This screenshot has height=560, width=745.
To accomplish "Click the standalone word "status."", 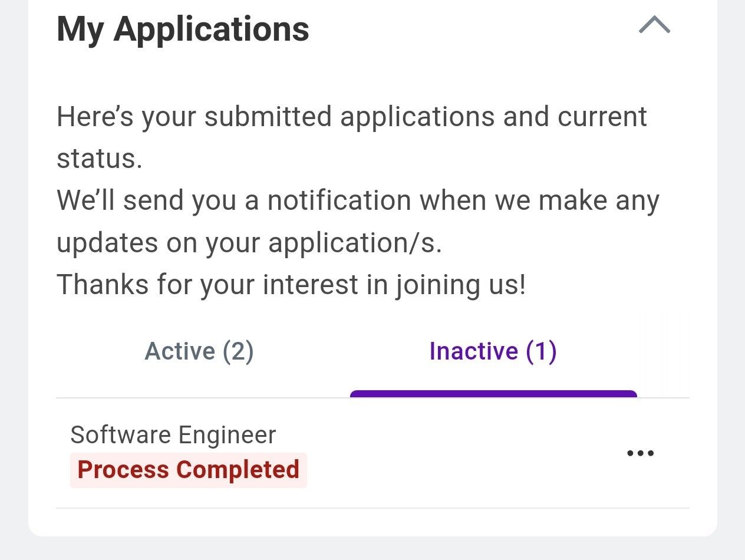I will click(x=99, y=159).
